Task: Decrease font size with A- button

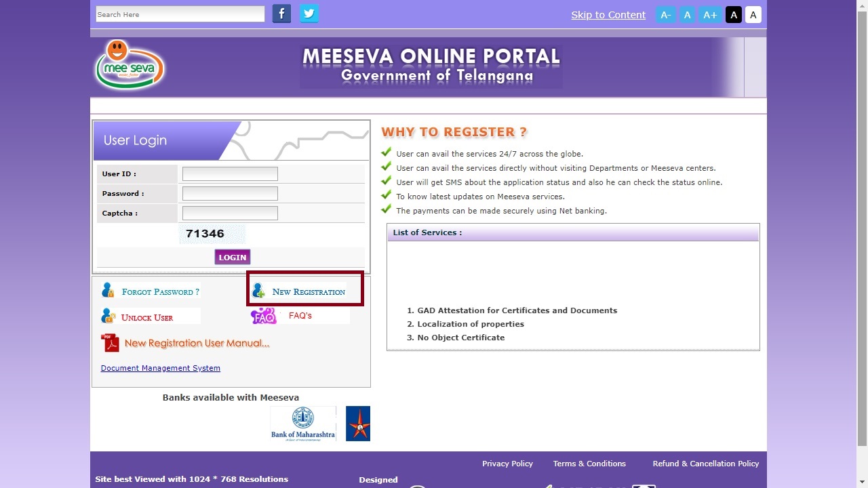Action: (666, 15)
